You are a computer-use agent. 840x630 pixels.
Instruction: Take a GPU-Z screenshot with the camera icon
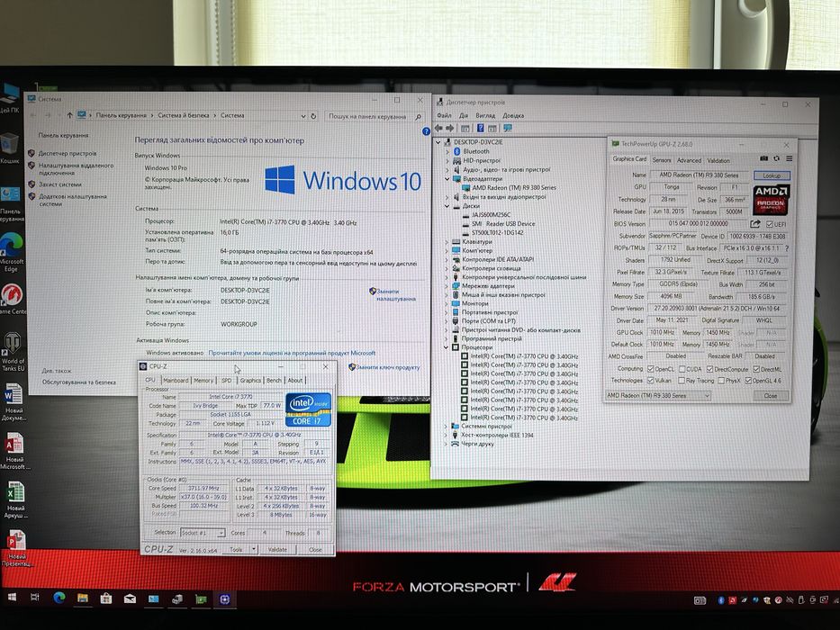[764, 158]
